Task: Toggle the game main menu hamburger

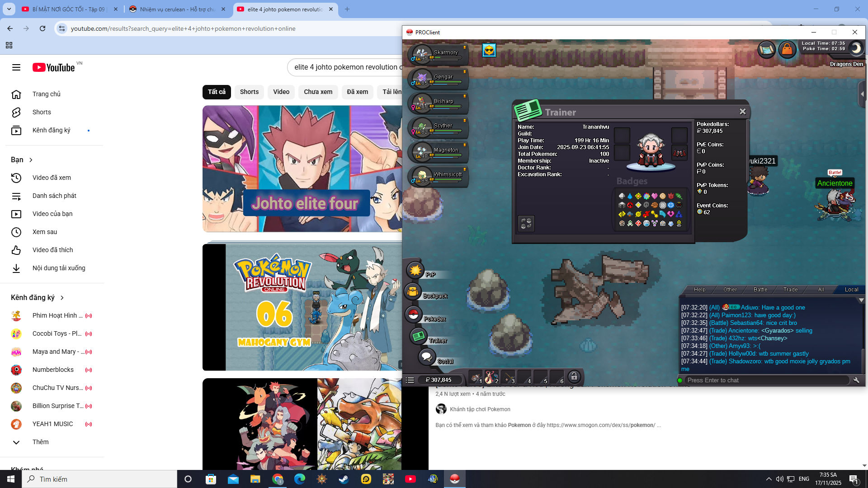Action: click(410, 380)
